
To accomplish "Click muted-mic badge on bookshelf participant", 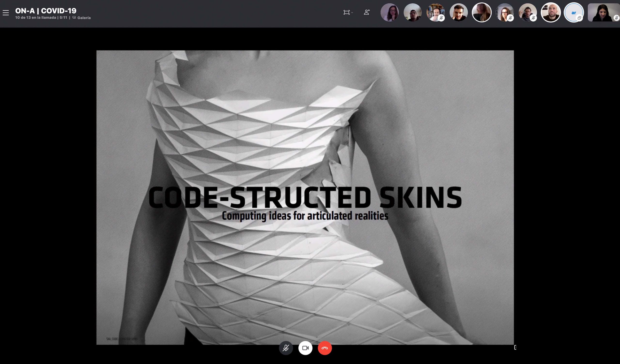I will 441,18.
